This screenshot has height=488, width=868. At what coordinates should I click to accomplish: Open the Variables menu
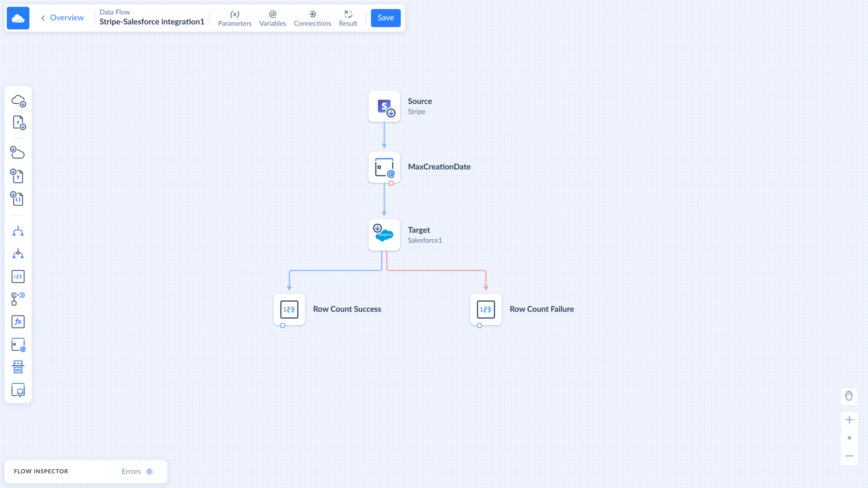pyautogui.click(x=273, y=18)
